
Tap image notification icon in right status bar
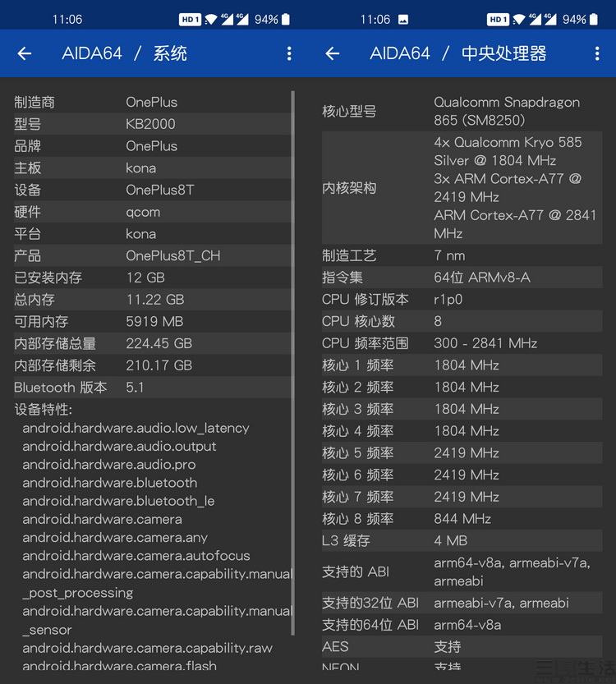pyautogui.click(x=403, y=20)
